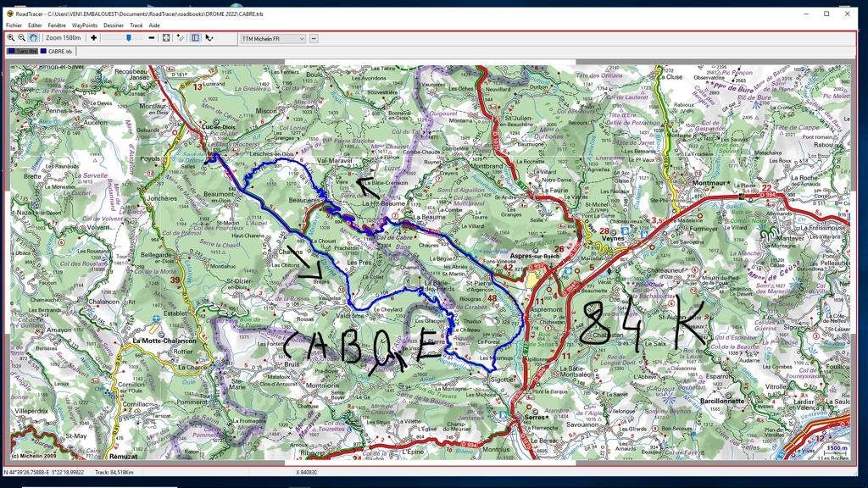This screenshot has height=488, width=868.
Task: Select the zoom in magnifier tool
Action: pyautogui.click(x=10, y=38)
